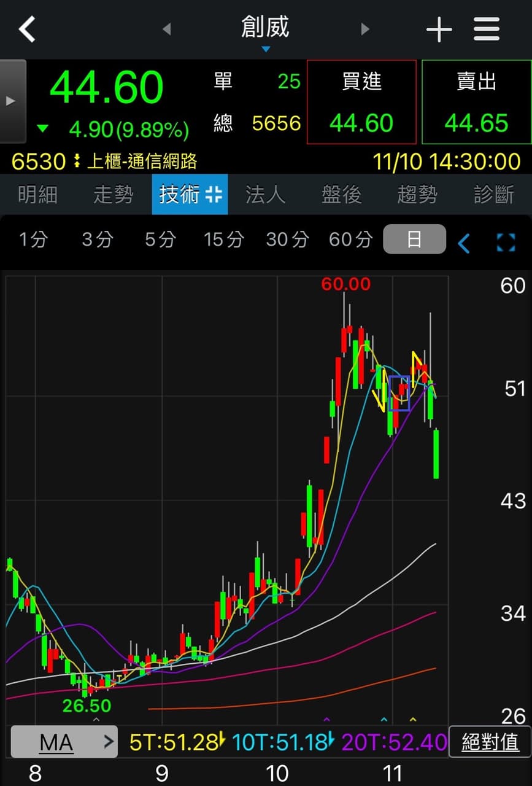The height and width of the screenshot is (786, 532).
Task: Open the MA indicator selector
Action: coord(64,742)
